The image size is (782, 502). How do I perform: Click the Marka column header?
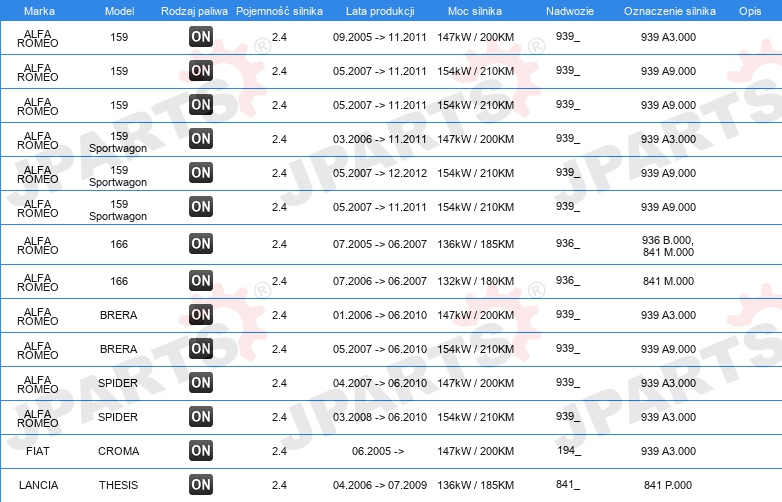pyautogui.click(x=39, y=11)
